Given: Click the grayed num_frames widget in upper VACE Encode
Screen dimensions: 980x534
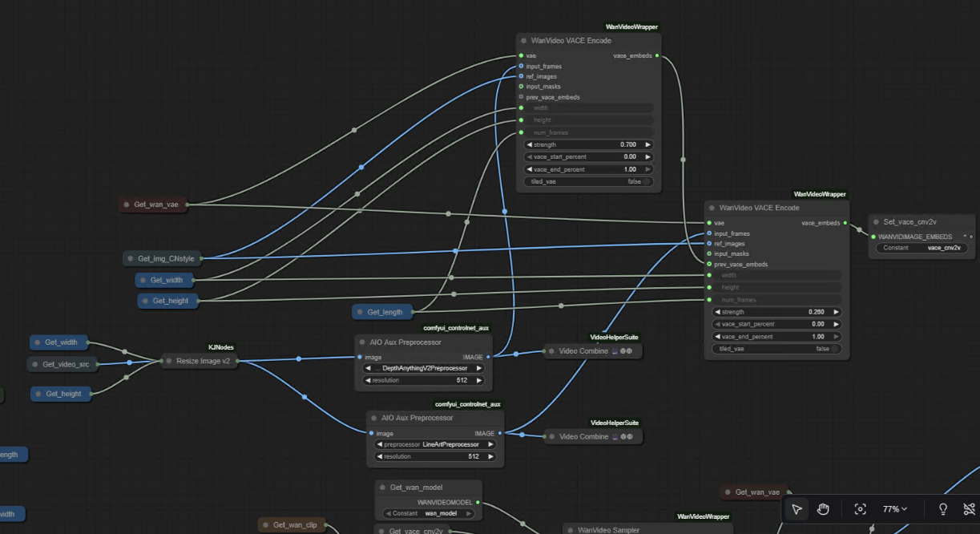Looking at the screenshot, I should coord(589,132).
